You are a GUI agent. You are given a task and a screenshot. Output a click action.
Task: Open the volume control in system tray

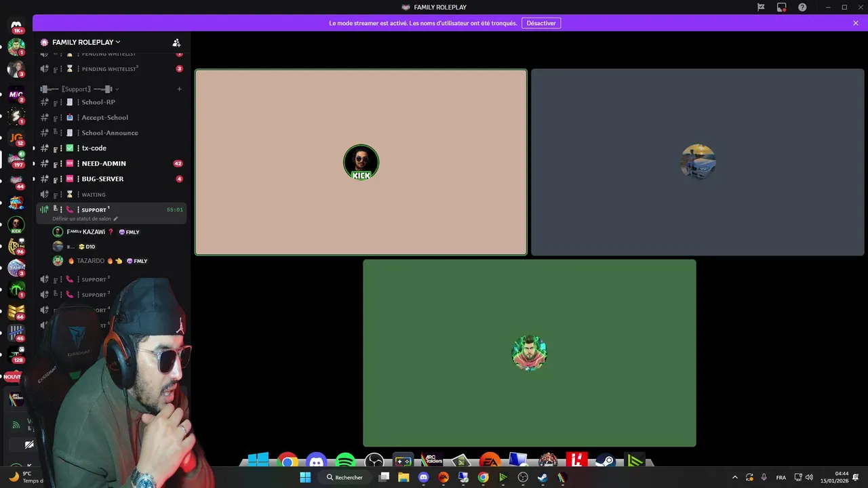(809, 477)
